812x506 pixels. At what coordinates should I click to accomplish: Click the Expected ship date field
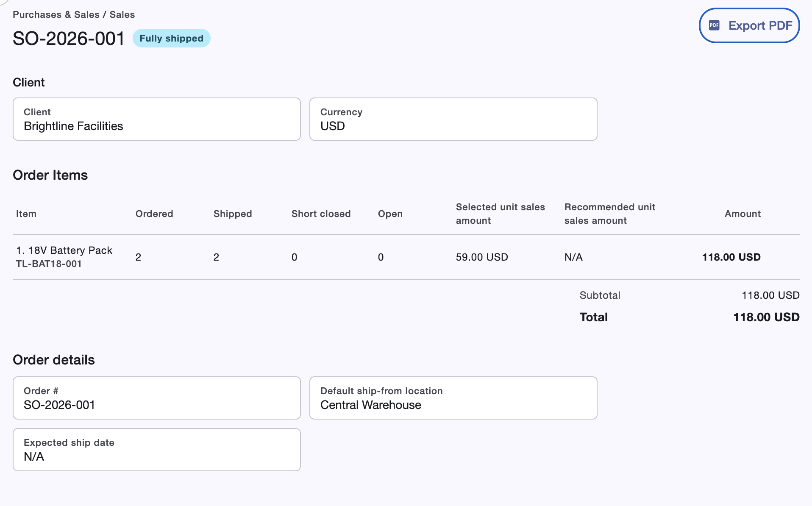point(157,450)
